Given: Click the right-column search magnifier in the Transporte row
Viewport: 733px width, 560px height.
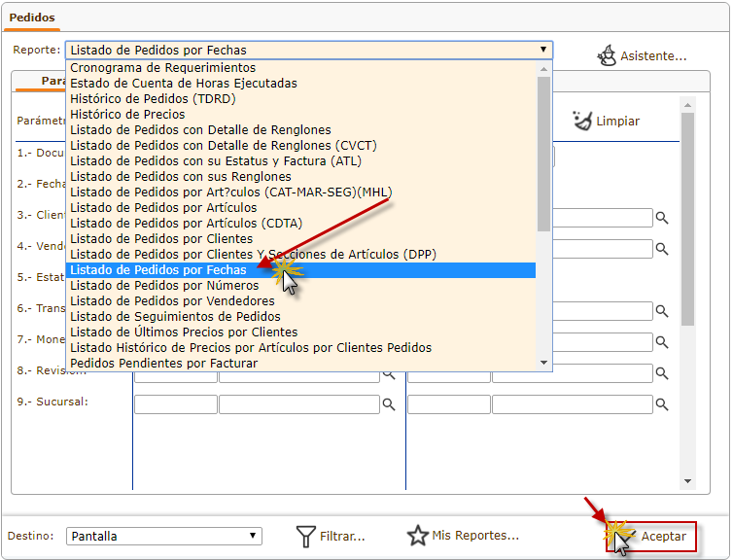Looking at the screenshot, I should 662,311.
